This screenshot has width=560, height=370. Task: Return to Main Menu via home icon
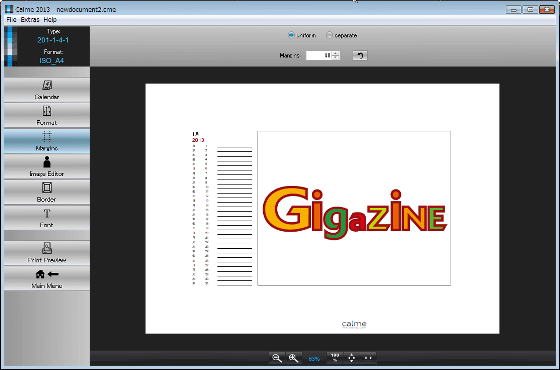click(47, 279)
